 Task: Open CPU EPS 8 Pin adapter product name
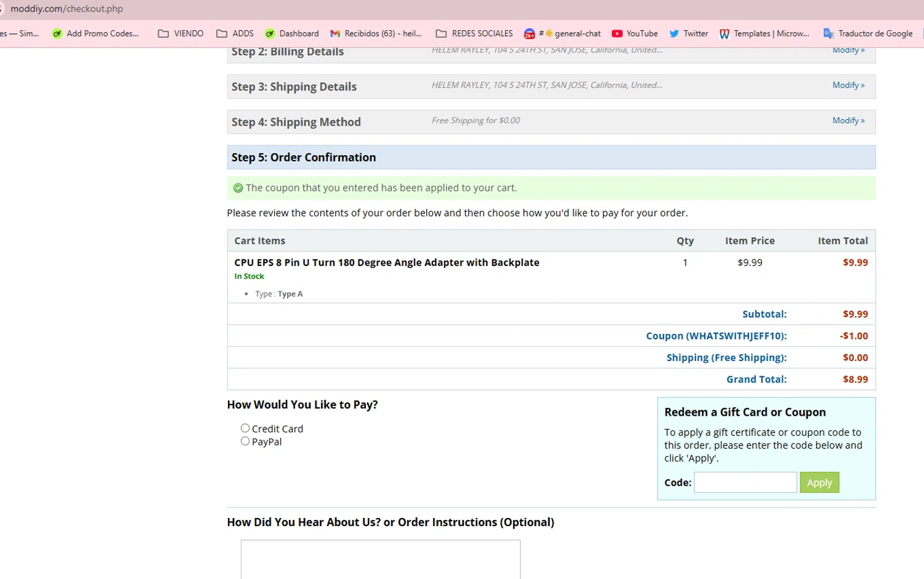[x=387, y=262]
